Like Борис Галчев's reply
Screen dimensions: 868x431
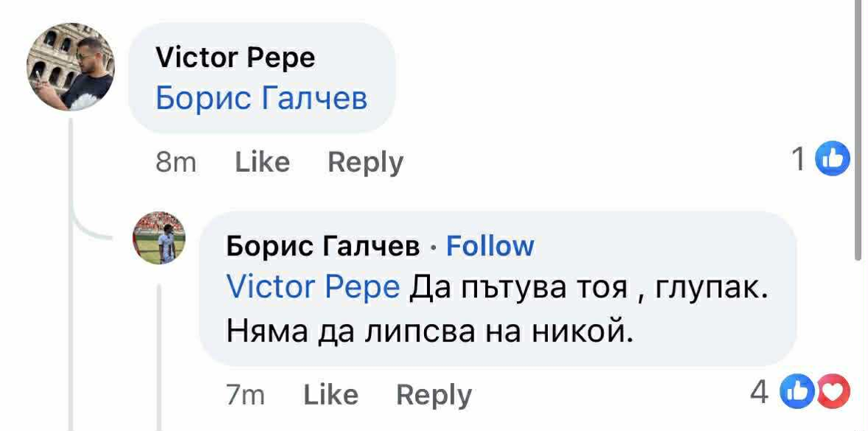[330, 396]
